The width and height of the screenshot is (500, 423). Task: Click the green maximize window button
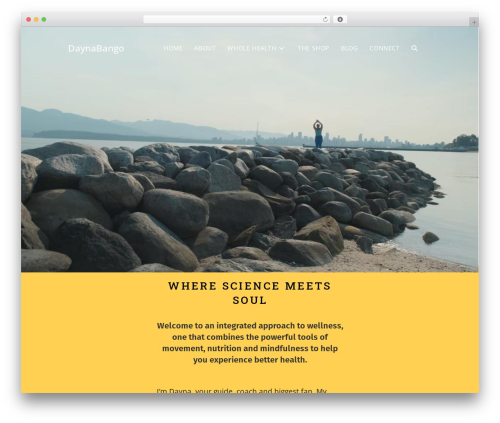click(44, 20)
